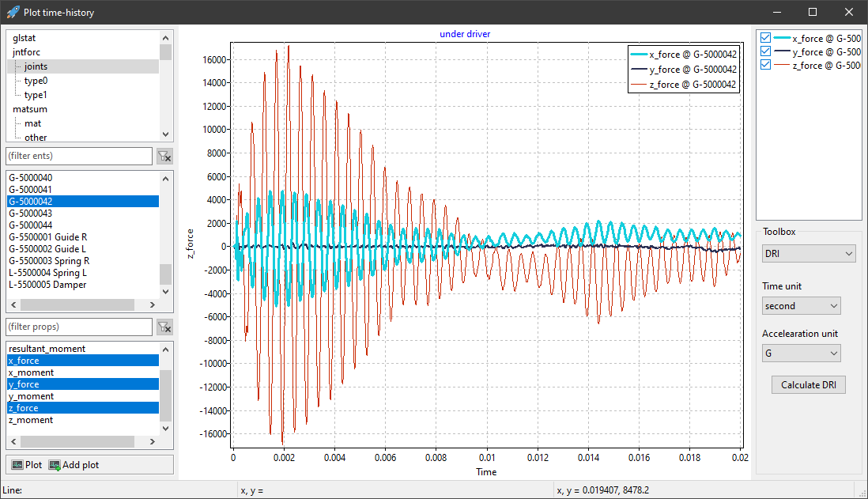
Task: Select matsum in the tree
Action: [30, 109]
